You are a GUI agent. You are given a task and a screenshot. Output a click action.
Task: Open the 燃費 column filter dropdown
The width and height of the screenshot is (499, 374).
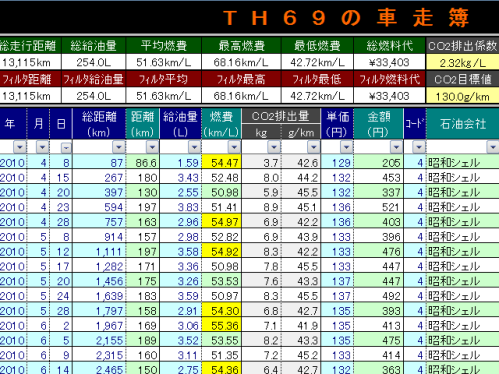[234, 147]
